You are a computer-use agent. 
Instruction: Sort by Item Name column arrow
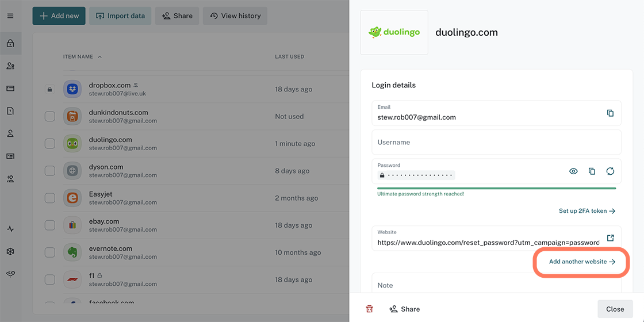click(x=99, y=57)
